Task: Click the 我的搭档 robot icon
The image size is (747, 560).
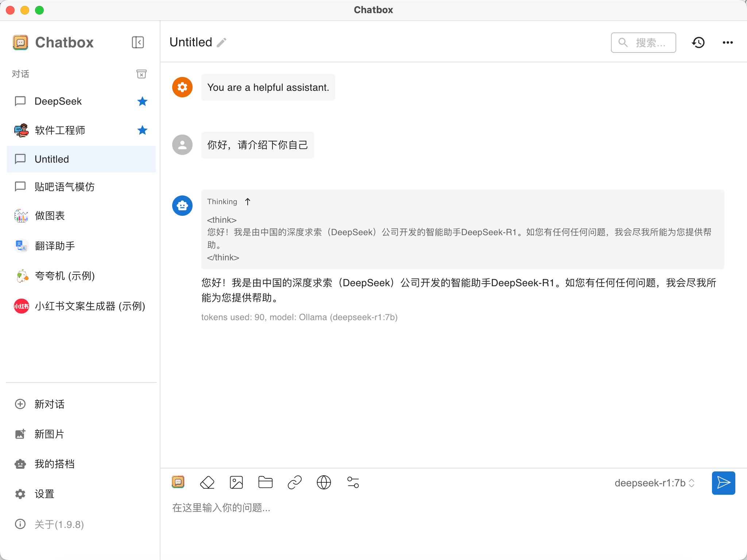Action: click(x=20, y=464)
